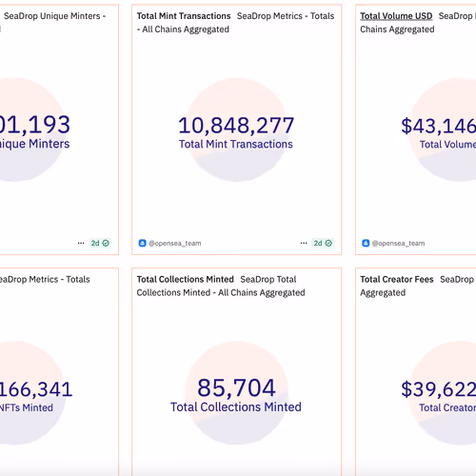Open the three-dot menu on Unique Minters card

click(81, 243)
